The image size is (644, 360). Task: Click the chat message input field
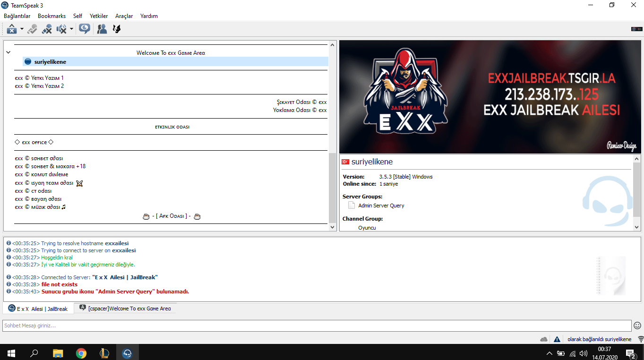(317, 326)
